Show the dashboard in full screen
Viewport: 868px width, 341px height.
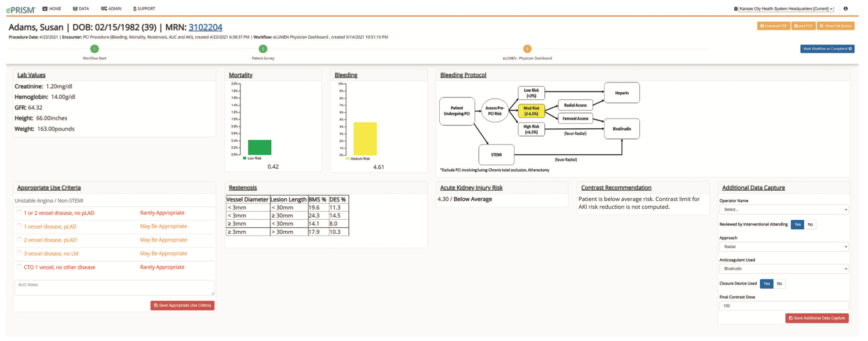pyautogui.click(x=835, y=26)
